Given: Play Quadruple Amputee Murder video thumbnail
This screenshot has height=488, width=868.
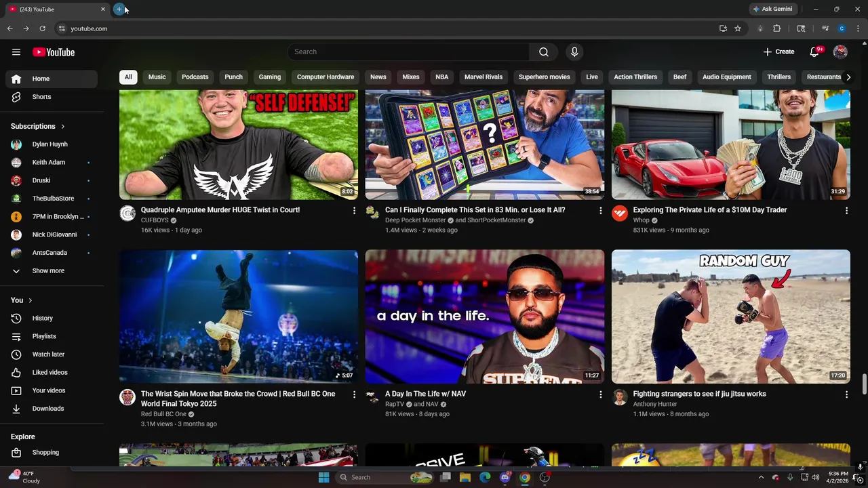Looking at the screenshot, I should pos(239,145).
